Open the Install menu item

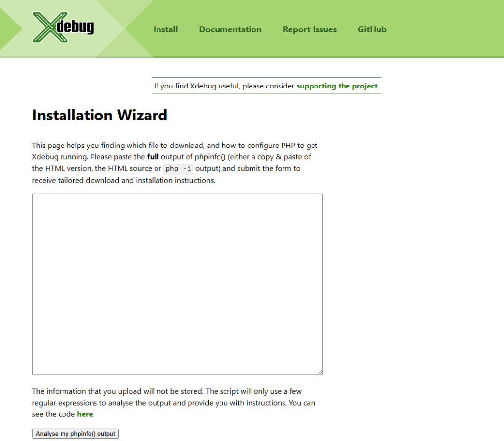(x=165, y=29)
